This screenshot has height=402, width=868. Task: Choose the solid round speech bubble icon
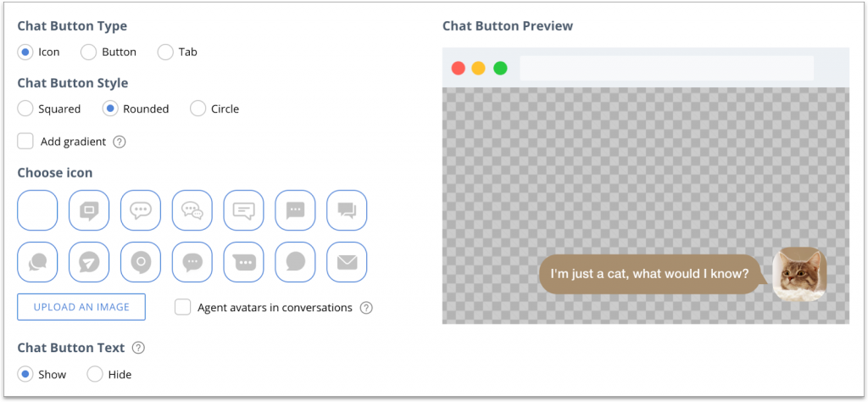pos(295,262)
